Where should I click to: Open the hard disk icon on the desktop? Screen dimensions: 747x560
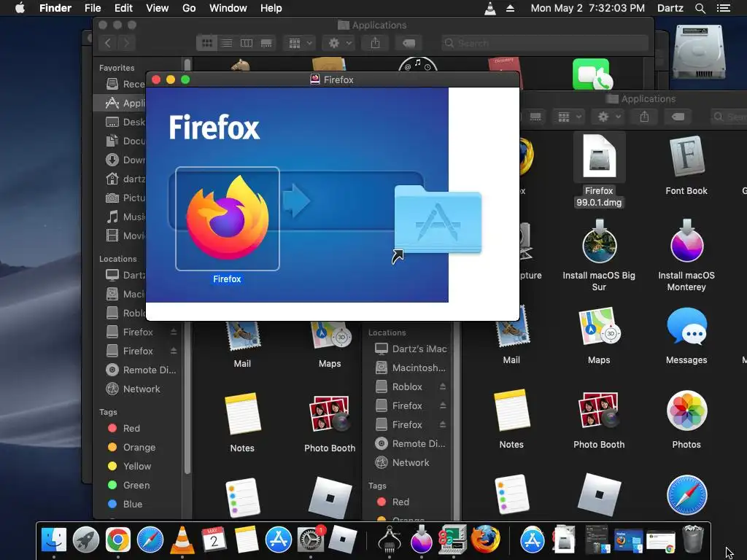pyautogui.click(x=699, y=52)
